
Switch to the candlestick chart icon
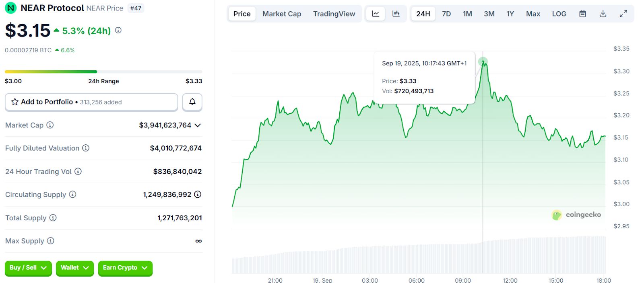coord(396,14)
